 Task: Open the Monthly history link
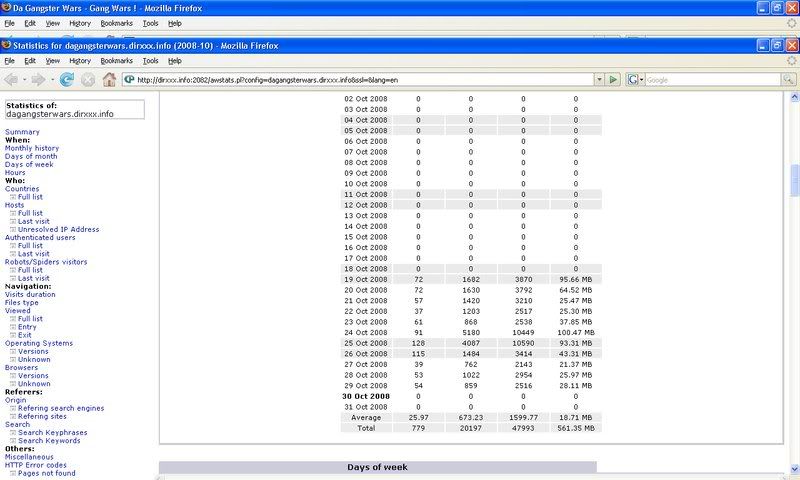coord(32,148)
